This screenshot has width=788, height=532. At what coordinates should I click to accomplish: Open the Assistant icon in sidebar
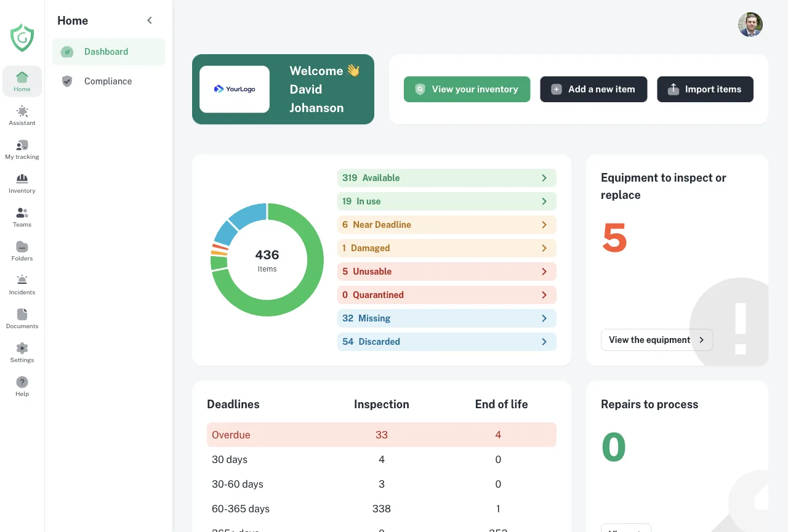[x=22, y=111]
